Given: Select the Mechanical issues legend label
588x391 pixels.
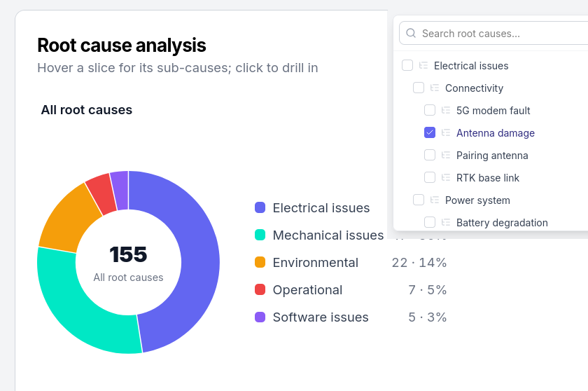Looking at the screenshot, I should pos(328,235).
